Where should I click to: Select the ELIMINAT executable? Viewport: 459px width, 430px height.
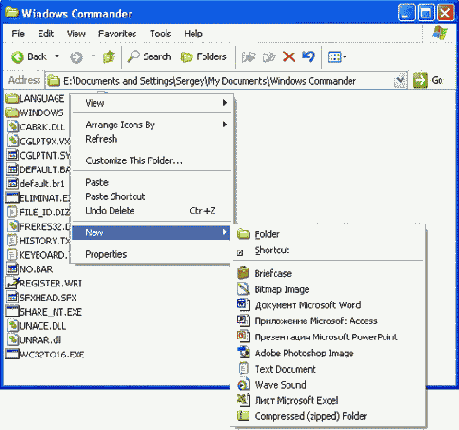coord(38,198)
